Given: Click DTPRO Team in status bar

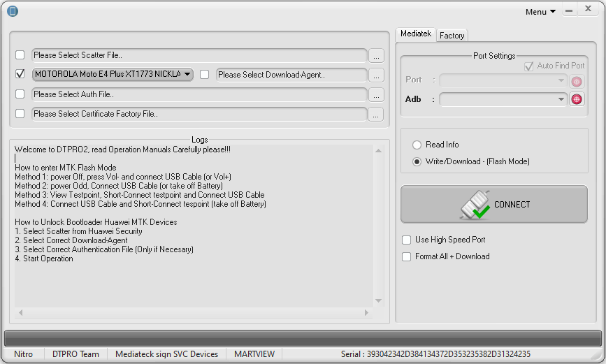Looking at the screenshot, I should click(x=75, y=354).
